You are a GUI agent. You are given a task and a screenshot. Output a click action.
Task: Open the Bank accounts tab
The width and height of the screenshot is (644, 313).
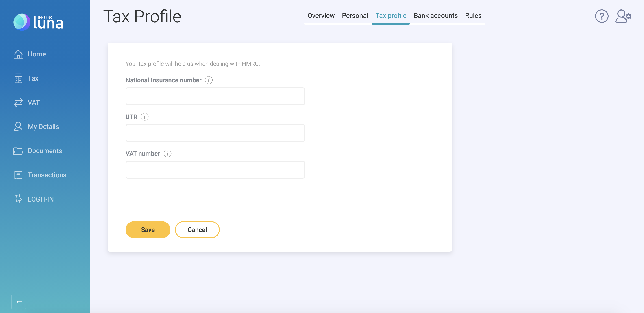[435, 16]
